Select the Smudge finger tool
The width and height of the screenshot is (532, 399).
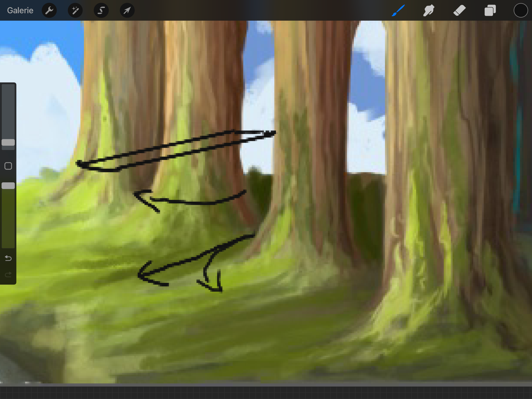[429, 10]
